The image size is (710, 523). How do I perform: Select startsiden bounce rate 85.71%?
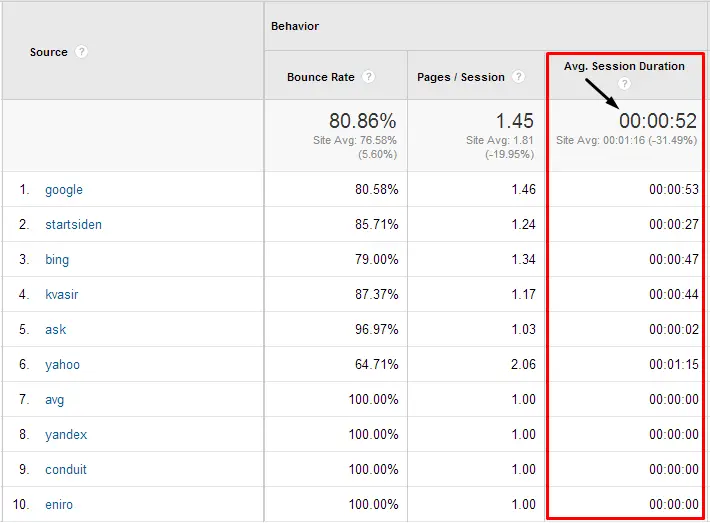tap(377, 224)
